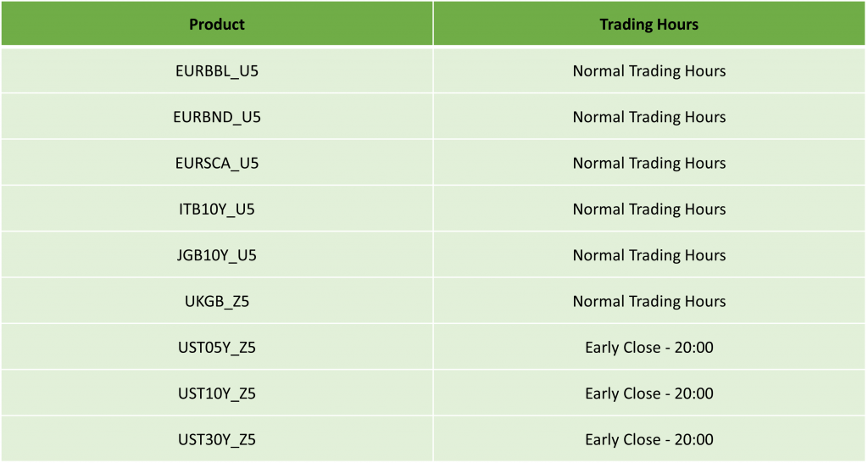Select the UST10Y_Z5 product cell
Viewport: 868px width, 463px height.
217,393
